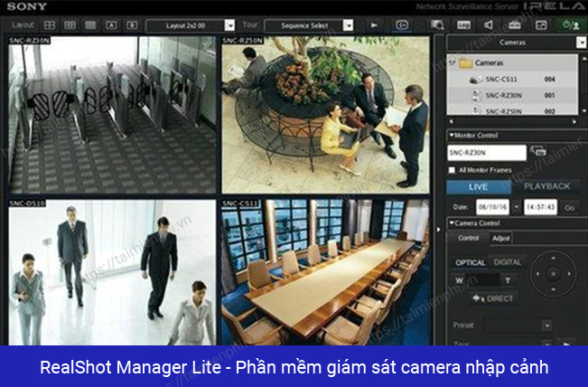Select camera SNC-CS11 in the tree

click(501, 80)
